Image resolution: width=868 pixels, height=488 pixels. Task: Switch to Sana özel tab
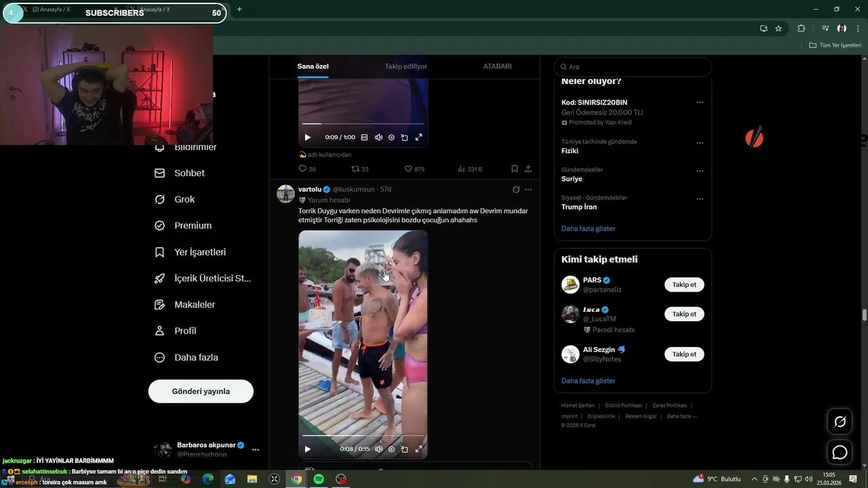(x=313, y=66)
